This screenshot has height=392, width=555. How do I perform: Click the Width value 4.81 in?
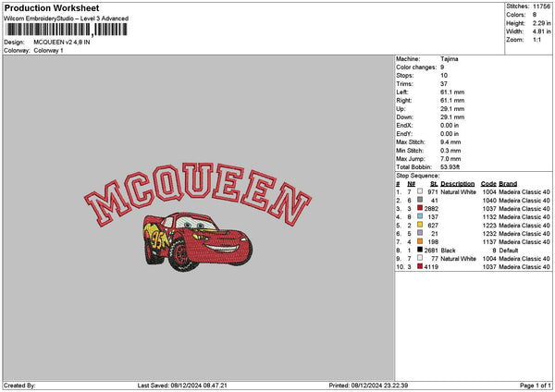tap(541, 31)
